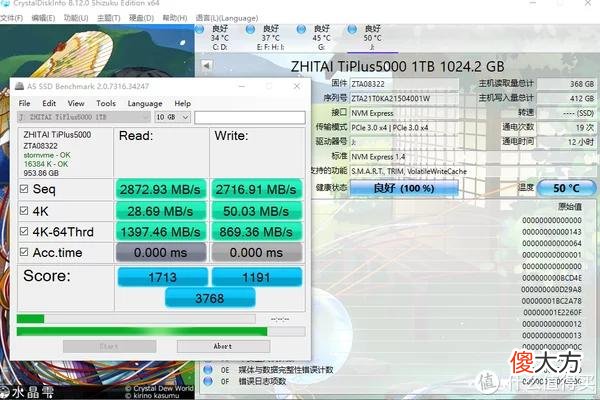Screen dimensions: 600x400
Task: Click the 媒体与数据完整性错误计数 attribute row
Action: pos(286,370)
